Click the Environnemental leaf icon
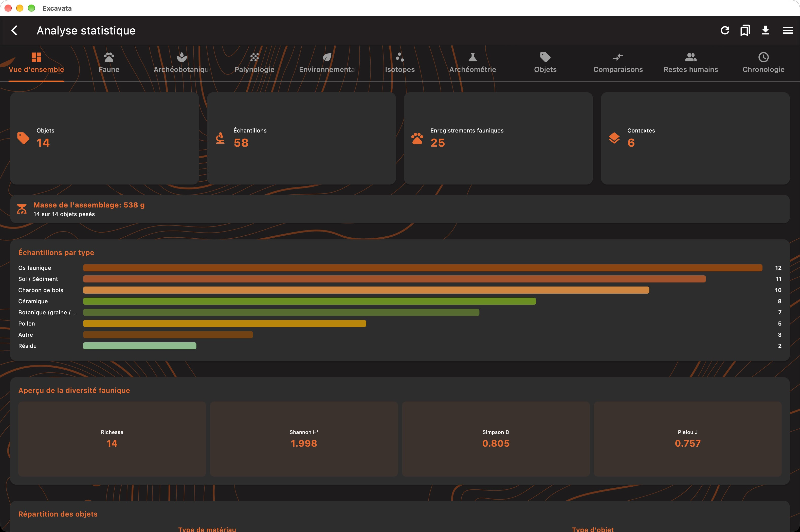 tap(327, 57)
